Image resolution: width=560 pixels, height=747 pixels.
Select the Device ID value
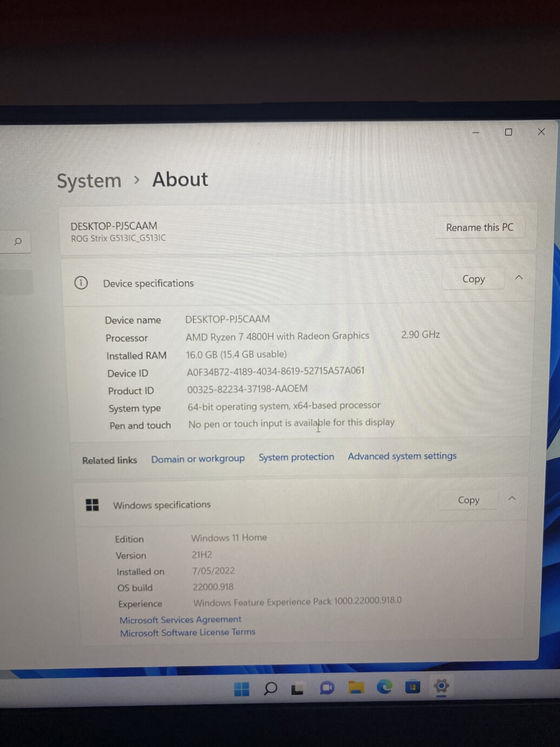point(275,371)
